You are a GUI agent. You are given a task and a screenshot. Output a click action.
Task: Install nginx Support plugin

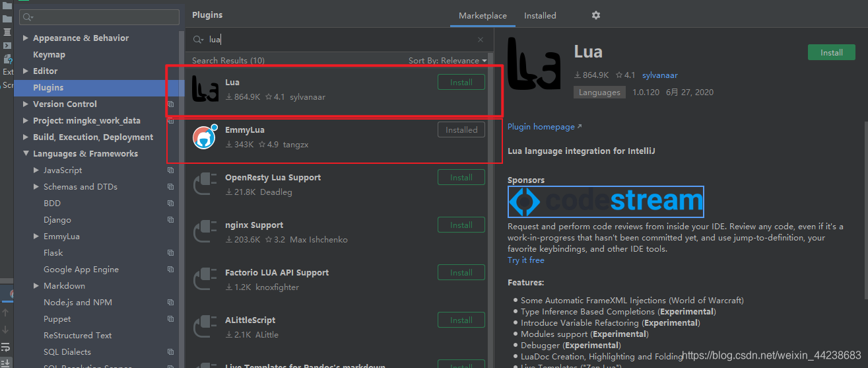pos(461,225)
